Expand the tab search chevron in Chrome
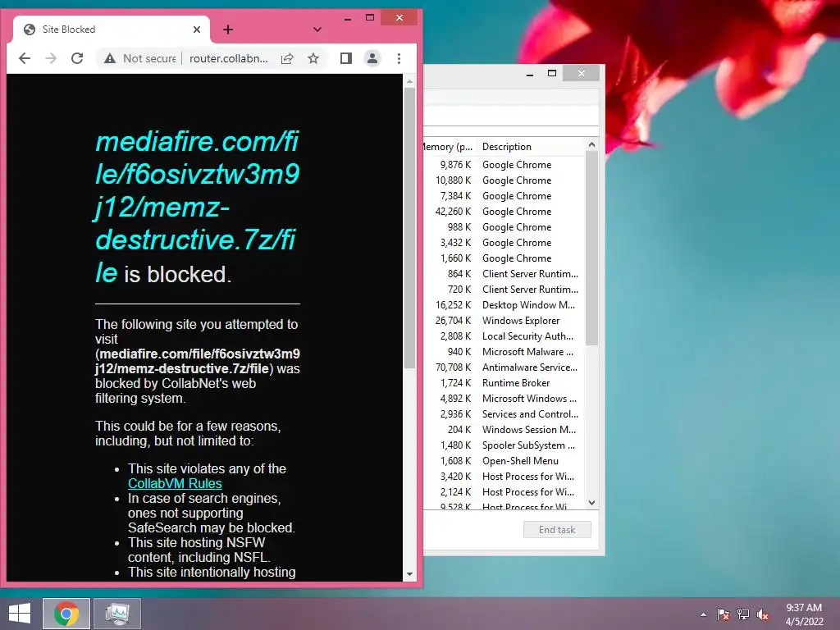This screenshot has height=630, width=840. (x=317, y=30)
